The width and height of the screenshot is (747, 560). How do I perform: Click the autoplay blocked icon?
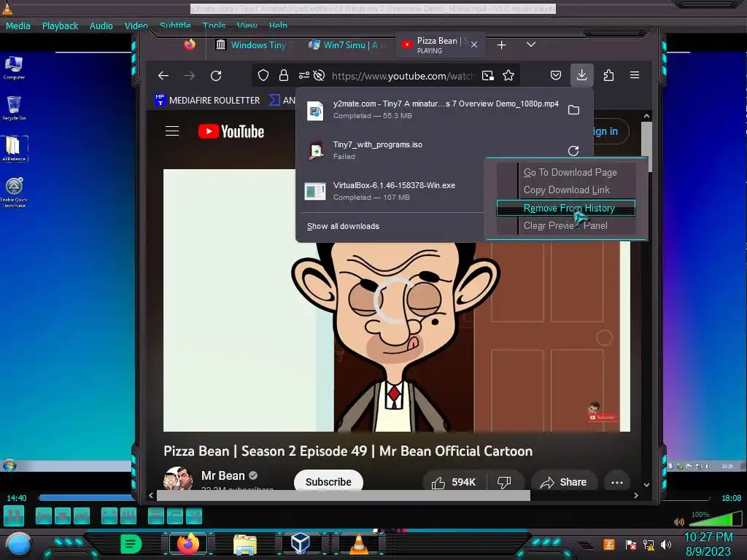pos(320,75)
